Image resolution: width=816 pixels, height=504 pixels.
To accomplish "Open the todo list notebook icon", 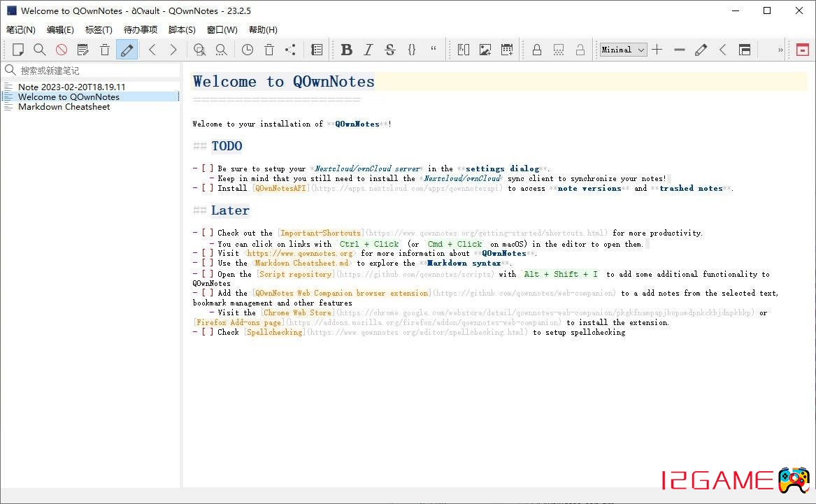I will 317,50.
